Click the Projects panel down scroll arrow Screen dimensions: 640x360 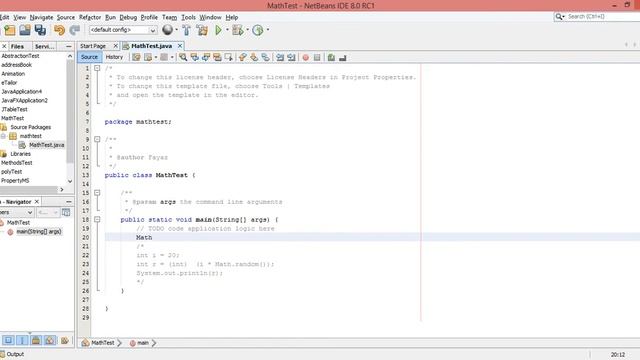[70, 181]
